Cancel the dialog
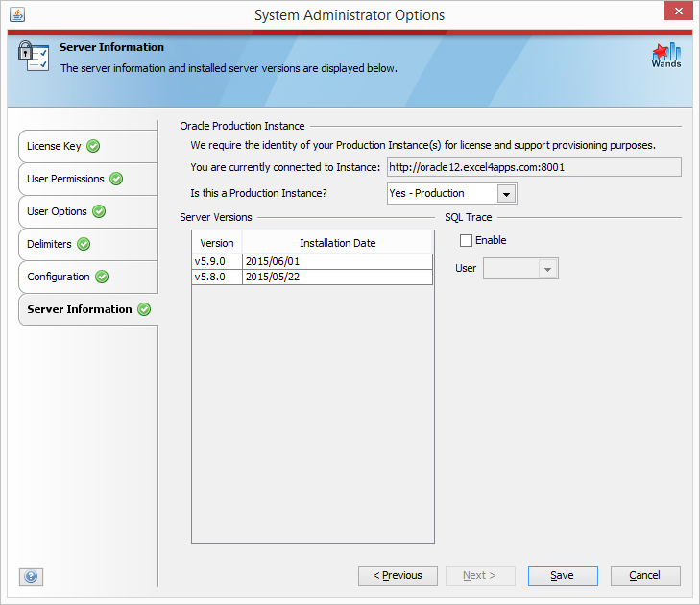 tap(645, 575)
